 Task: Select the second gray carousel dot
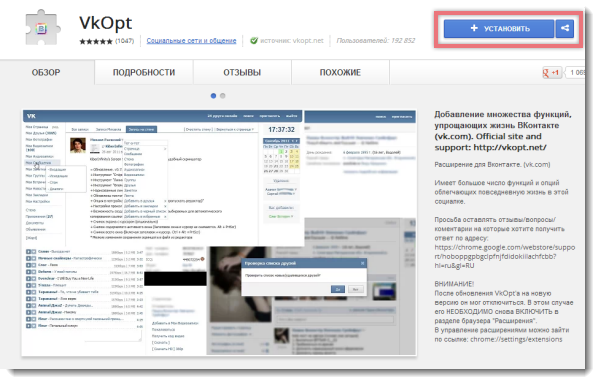tap(223, 96)
